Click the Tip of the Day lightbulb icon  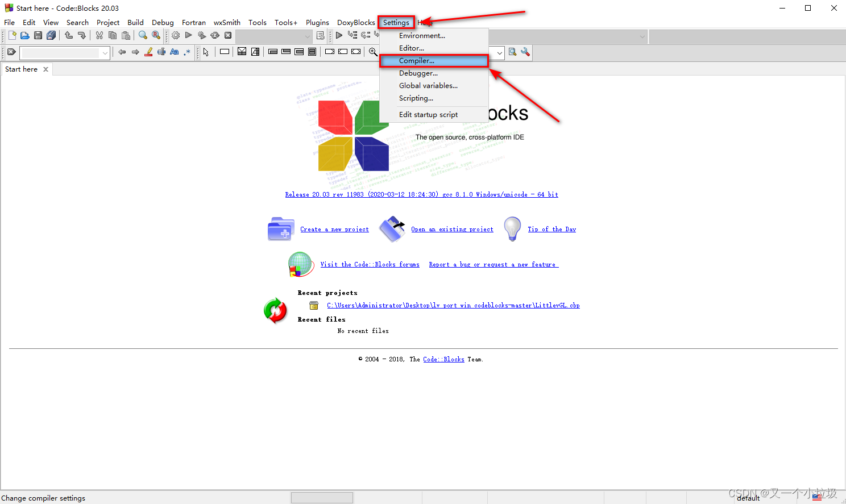click(x=512, y=229)
